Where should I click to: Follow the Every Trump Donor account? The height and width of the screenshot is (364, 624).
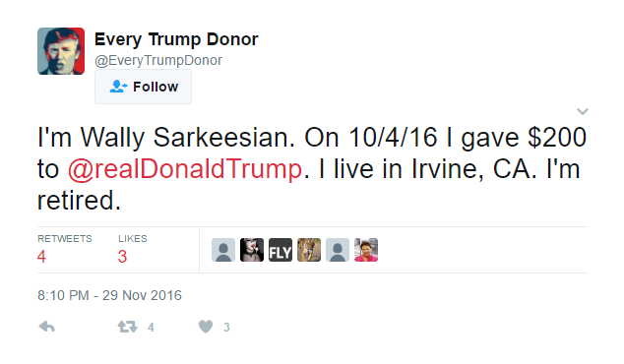(x=144, y=87)
